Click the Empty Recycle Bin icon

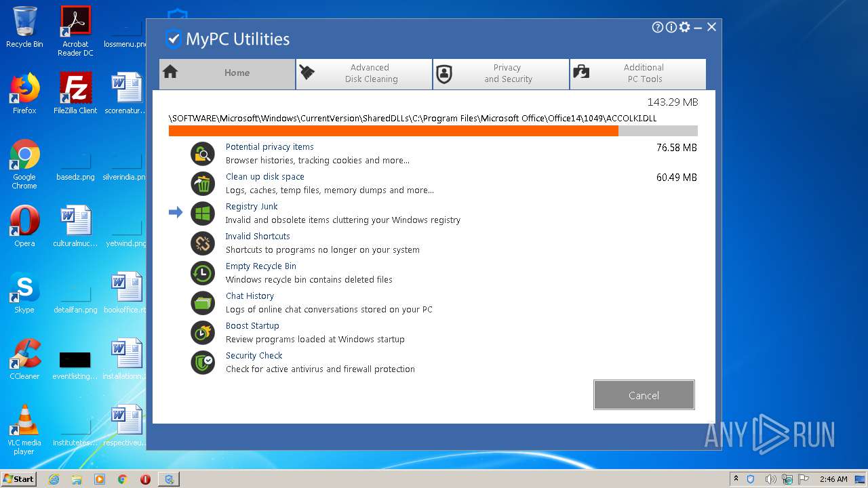[203, 273]
